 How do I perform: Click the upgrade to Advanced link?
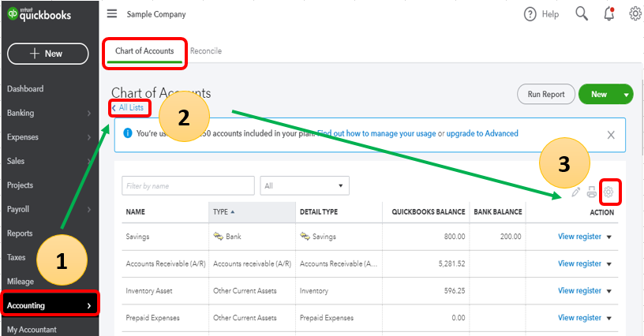coord(482,134)
